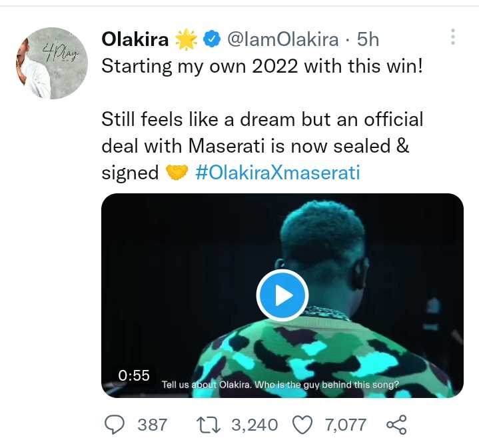Screen dimensions: 479x448
Task: Retweet using the retweet arrows icon
Action: click(x=208, y=424)
